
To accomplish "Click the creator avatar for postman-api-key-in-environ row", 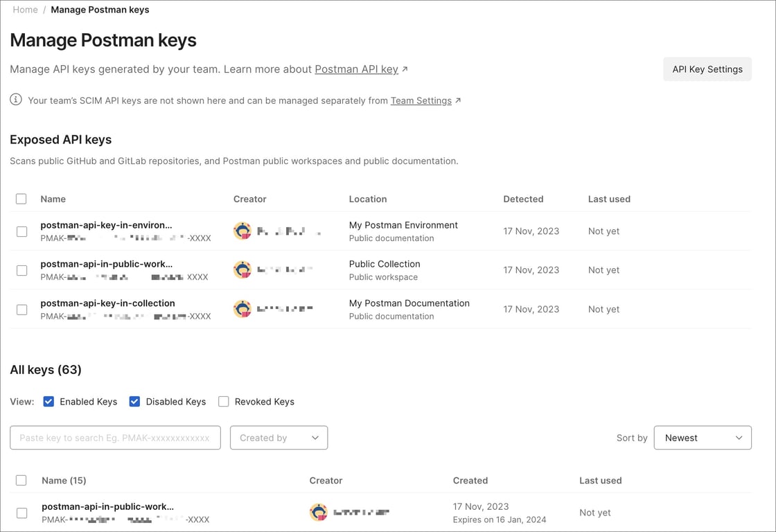I will (242, 230).
